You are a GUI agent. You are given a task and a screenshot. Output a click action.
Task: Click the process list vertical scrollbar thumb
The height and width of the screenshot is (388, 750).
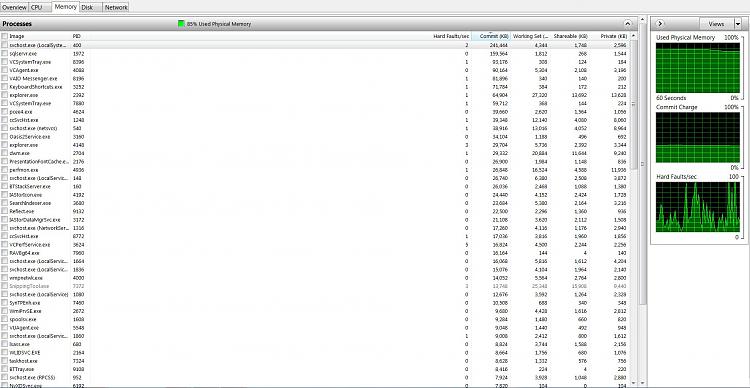tap(634, 105)
